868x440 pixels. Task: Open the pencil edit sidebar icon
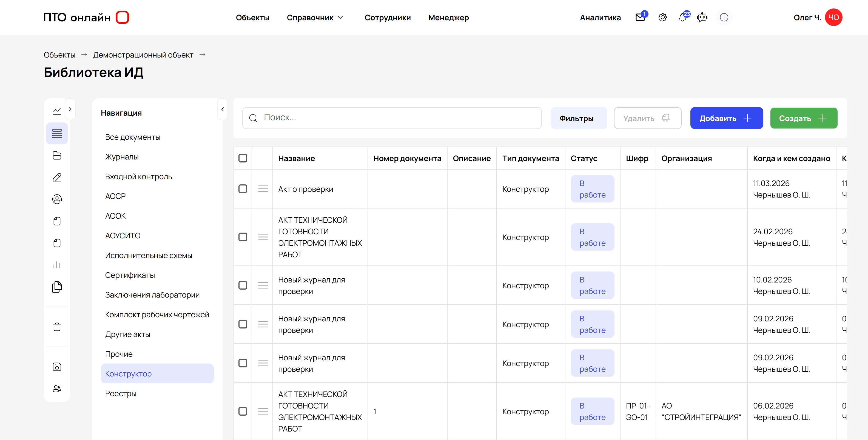pos(57,177)
